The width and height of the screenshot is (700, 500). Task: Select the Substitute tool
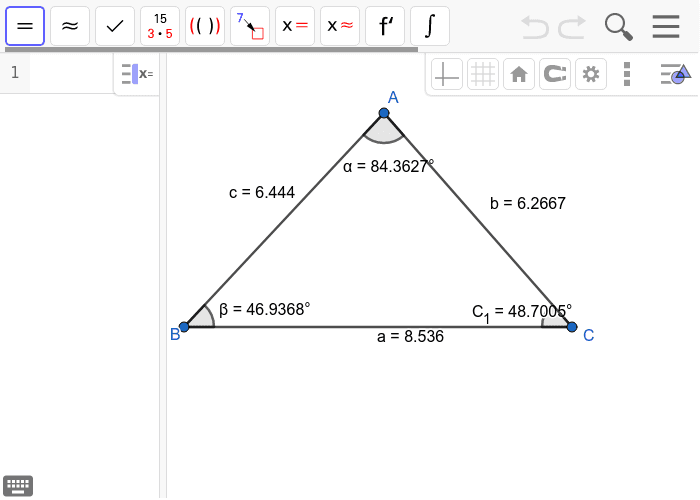pos(250,26)
